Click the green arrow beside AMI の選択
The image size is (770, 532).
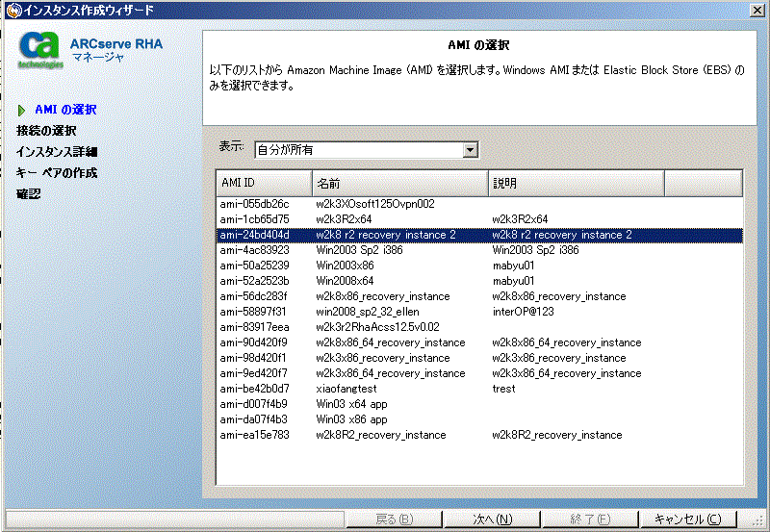(21, 111)
